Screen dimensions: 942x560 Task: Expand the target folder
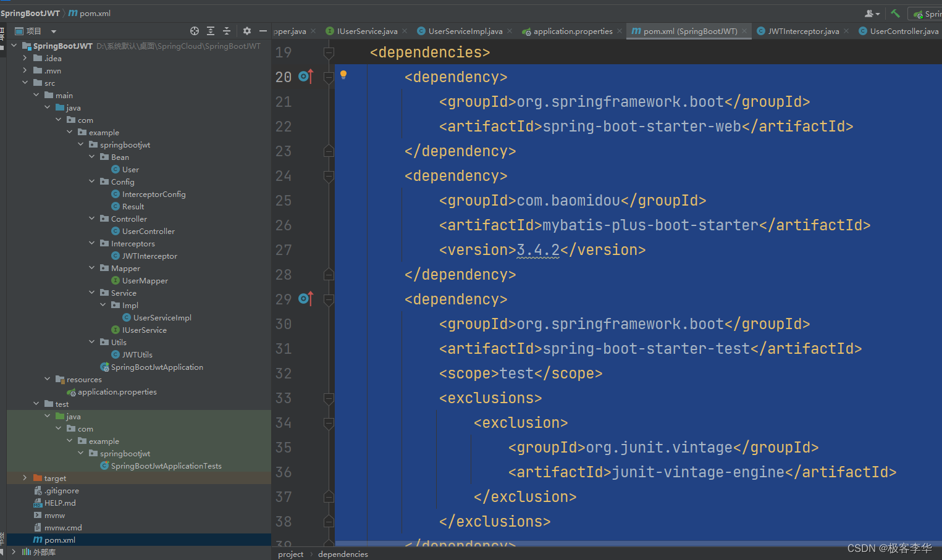click(x=25, y=478)
